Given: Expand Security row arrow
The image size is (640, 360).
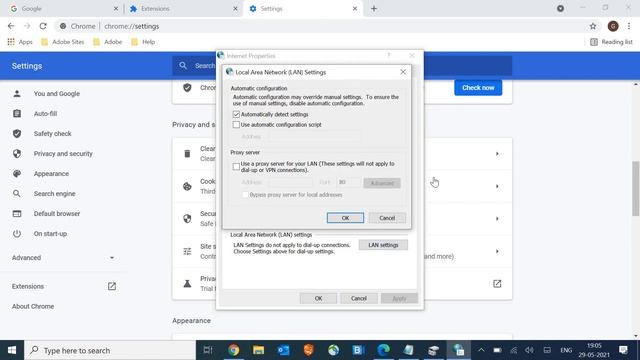Looking at the screenshot, I should [497, 218].
